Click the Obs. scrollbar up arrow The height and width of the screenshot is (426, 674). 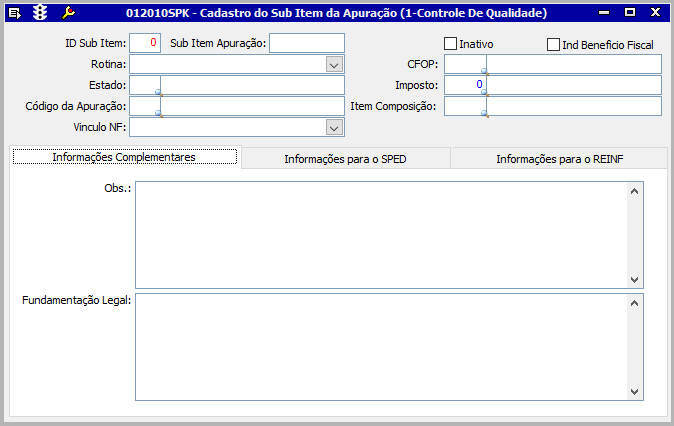click(634, 191)
